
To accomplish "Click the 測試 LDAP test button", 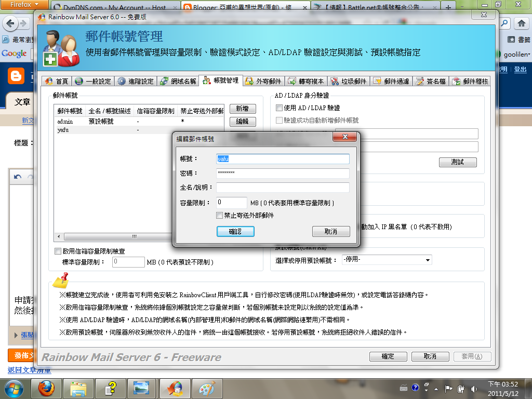I will click(458, 162).
